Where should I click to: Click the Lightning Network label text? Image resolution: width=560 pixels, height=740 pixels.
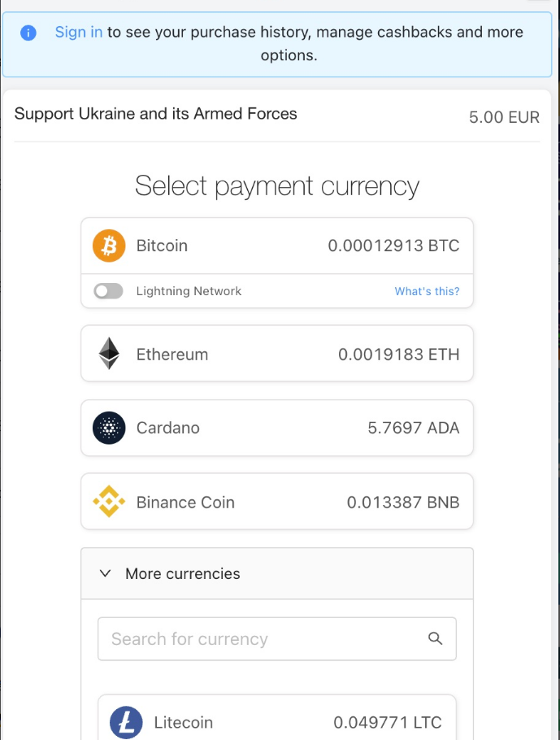click(x=189, y=291)
